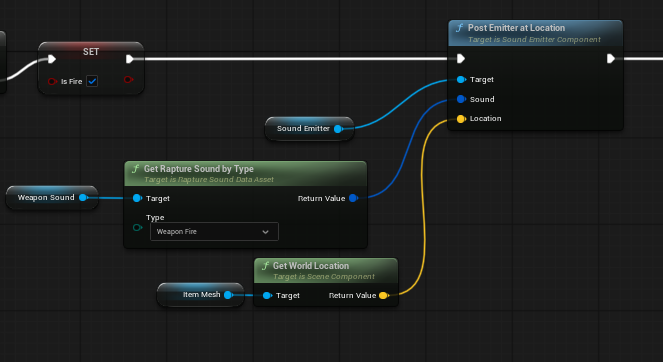Click the Sound Emitter variable output pin

tap(338, 129)
